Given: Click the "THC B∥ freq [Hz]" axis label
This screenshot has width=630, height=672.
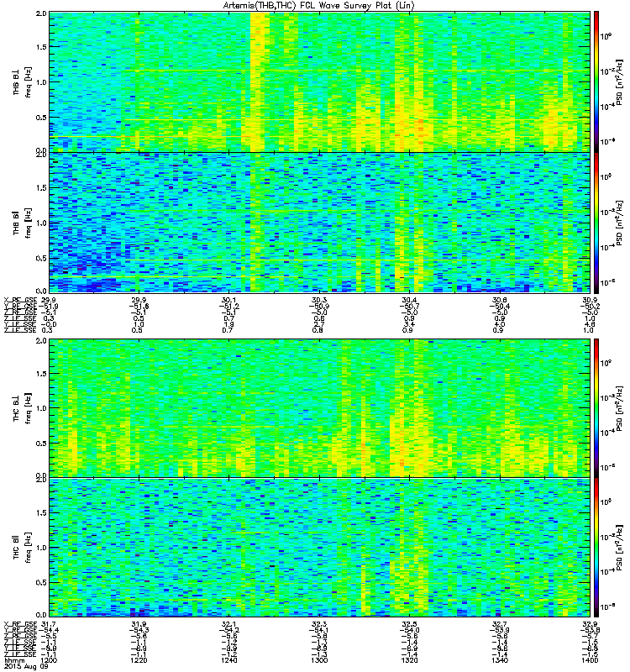Looking at the screenshot, I should click(x=22, y=548).
